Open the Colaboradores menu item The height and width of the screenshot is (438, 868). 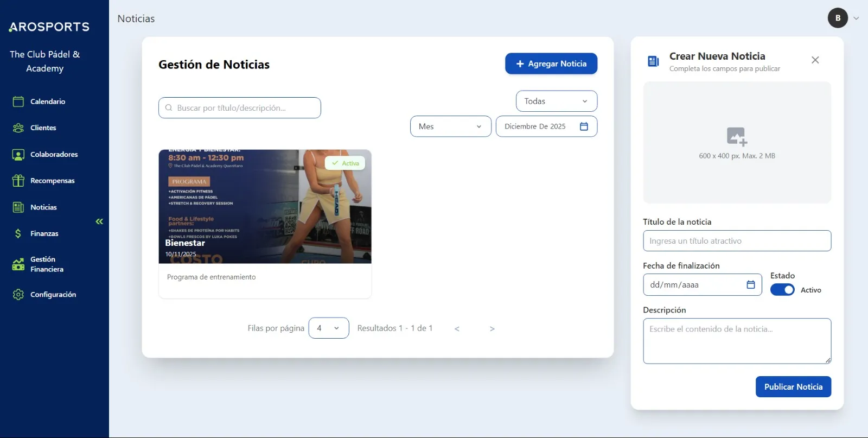click(54, 155)
